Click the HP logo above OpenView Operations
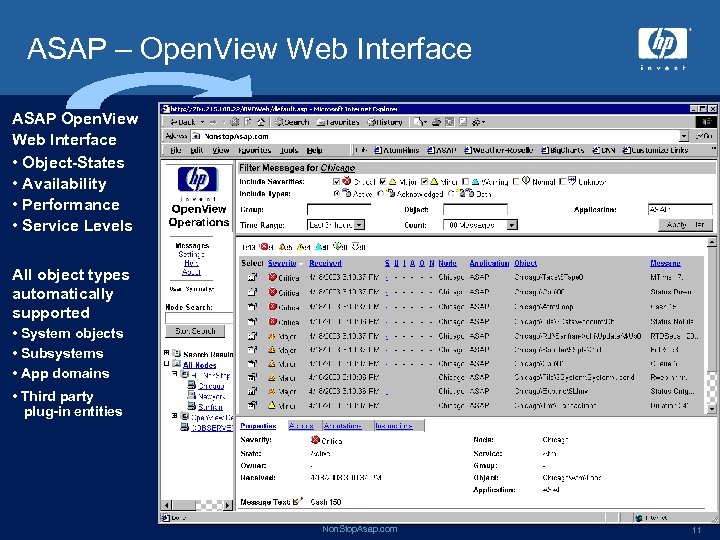Image resolution: width=720 pixels, height=540 pixels. (197, 180)
